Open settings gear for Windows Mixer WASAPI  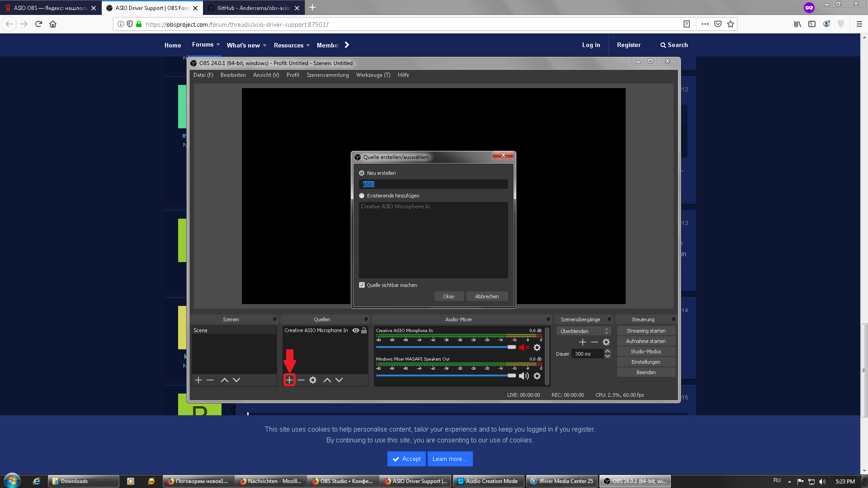coord(537,376)
